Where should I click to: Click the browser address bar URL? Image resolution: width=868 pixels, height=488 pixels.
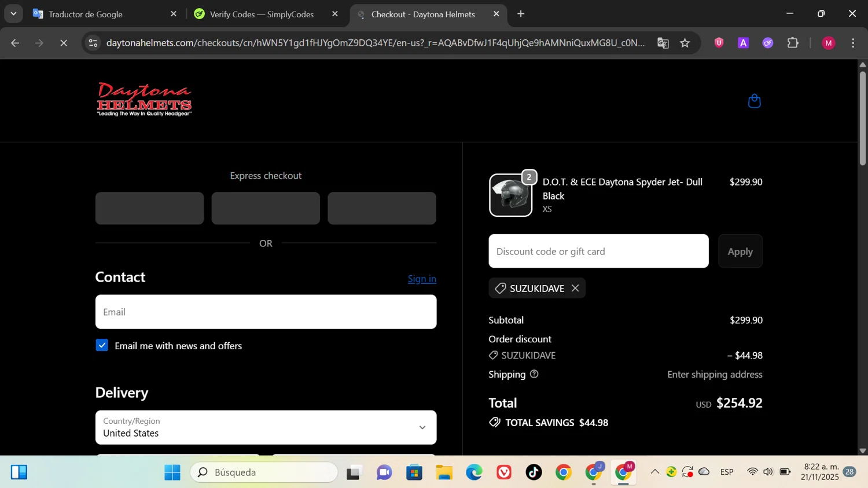click(x=375, y=43)
